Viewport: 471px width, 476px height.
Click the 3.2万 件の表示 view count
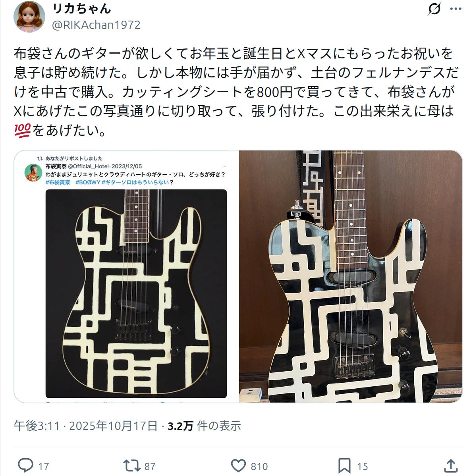coord(205,426)
